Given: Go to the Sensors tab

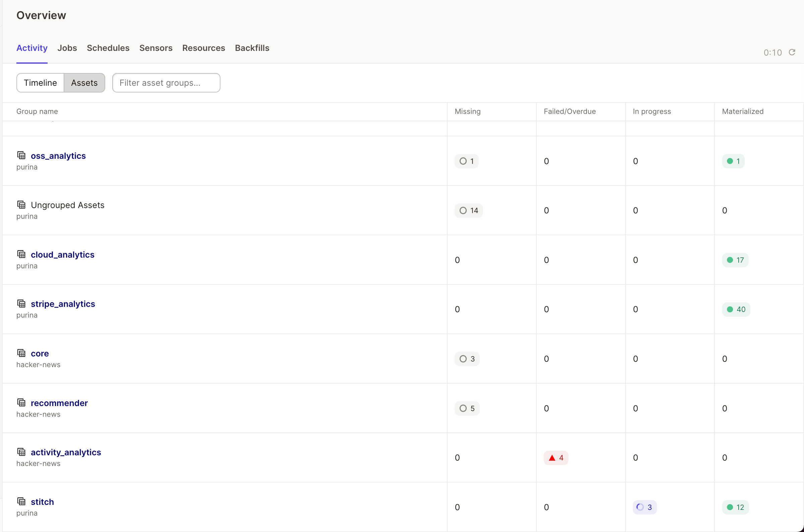Looking at the screenshot, I should point(156,48).
